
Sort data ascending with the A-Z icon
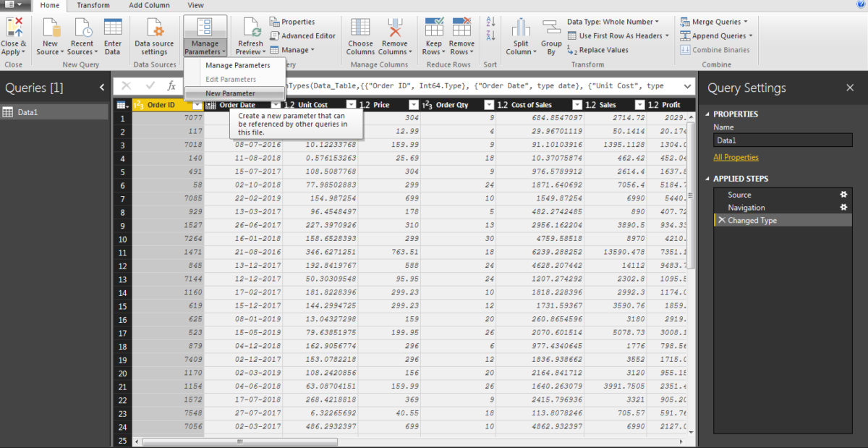tap(491, 22)
